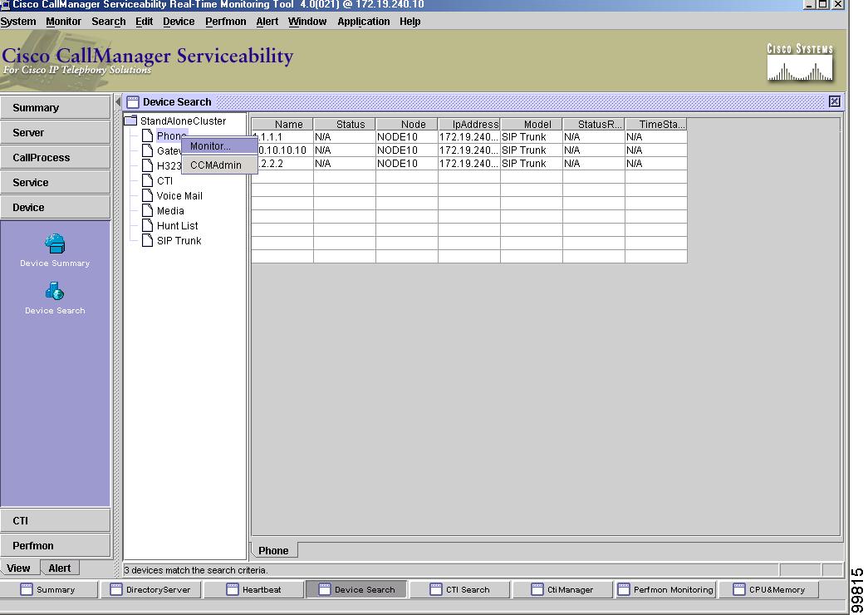Select the 2.2.2 device name cell
The height and width of the screenshot is (615, 868).
(283, 164)
